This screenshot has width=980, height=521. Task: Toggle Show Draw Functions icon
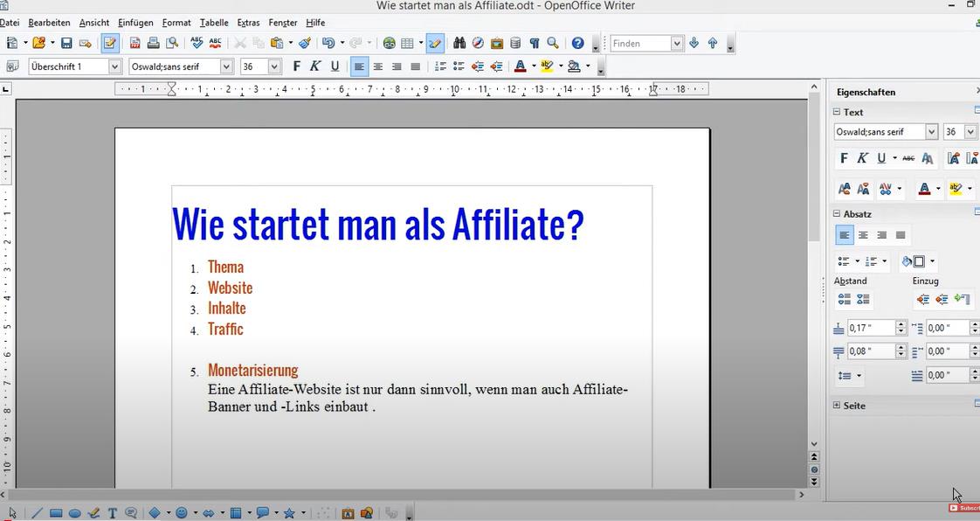coord(435,43)
